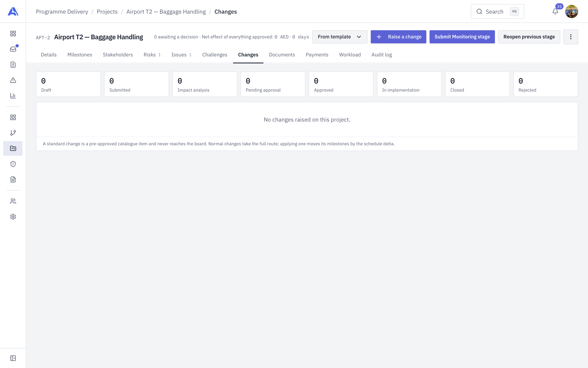Open the settings gear sidebar icon

13,217
